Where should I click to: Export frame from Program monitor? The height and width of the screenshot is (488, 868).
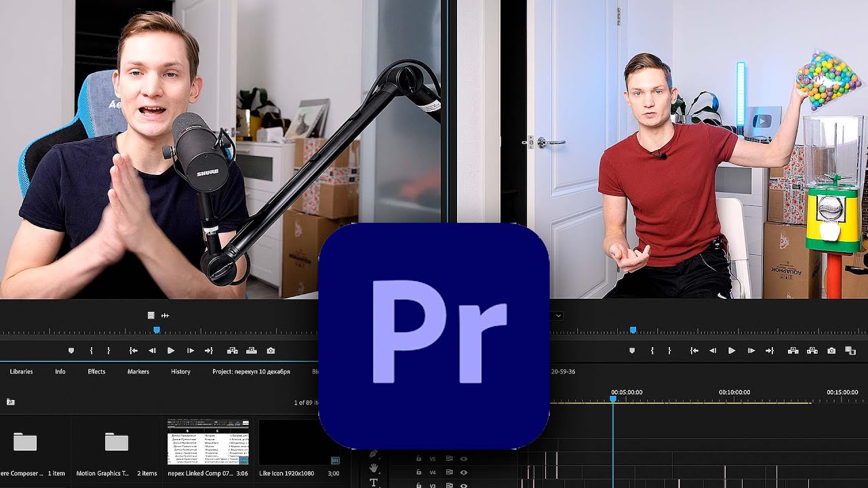point(831,350)
